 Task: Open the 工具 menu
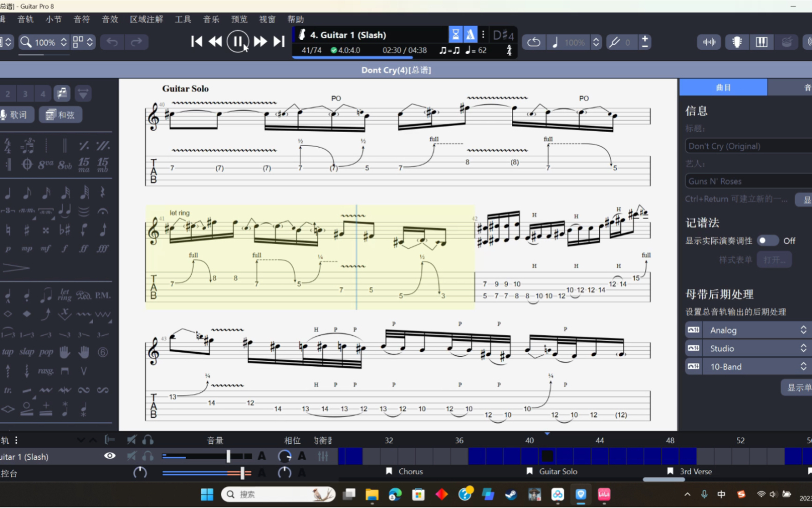(x=183, y=19)
